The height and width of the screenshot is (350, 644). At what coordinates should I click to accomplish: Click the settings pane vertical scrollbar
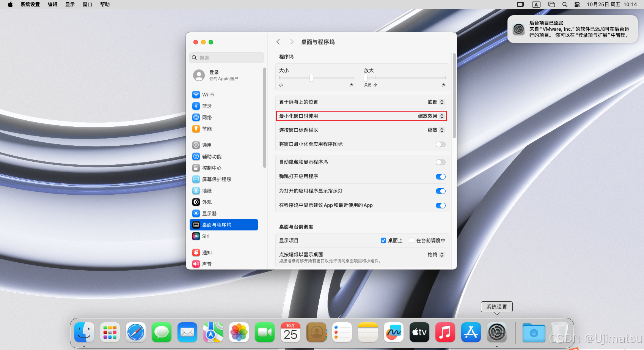(454, 96)
